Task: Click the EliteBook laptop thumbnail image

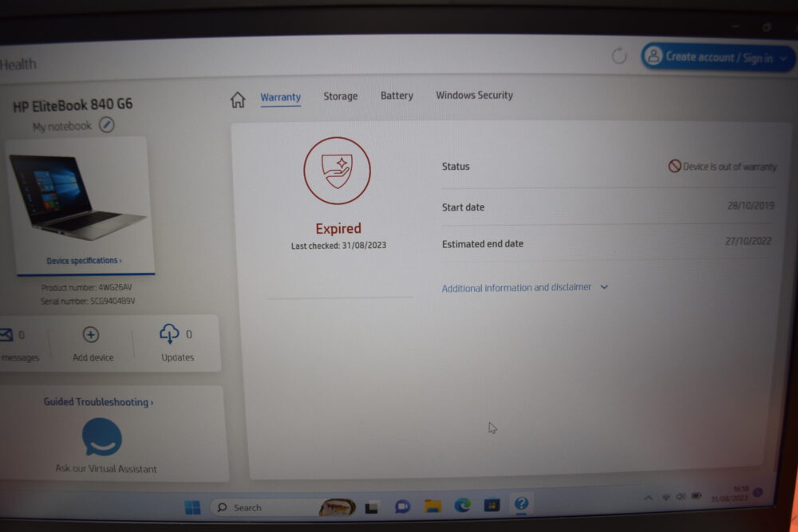Action: pyautogui.click(x=77, y=197)
